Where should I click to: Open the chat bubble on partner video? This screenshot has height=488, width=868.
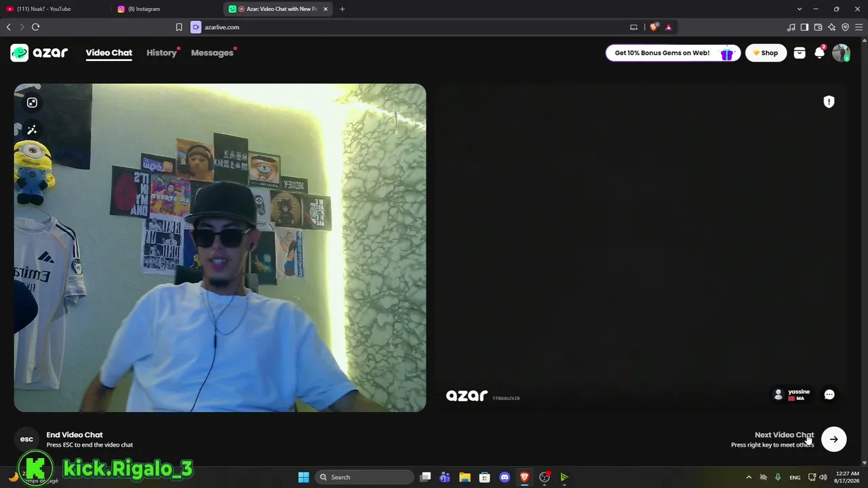829,394
